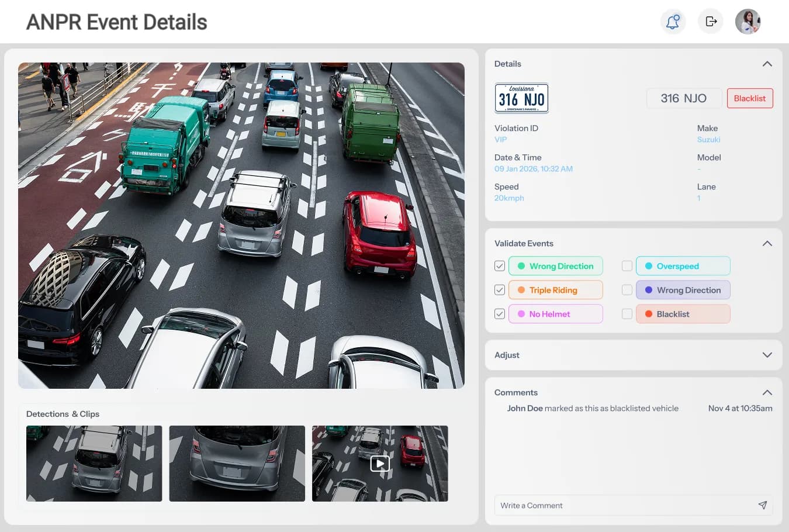Enable the Overspeed event checkbox
The width and height of the screenshot is (789, 532).
pyautogui.click(x=627, y=265)
